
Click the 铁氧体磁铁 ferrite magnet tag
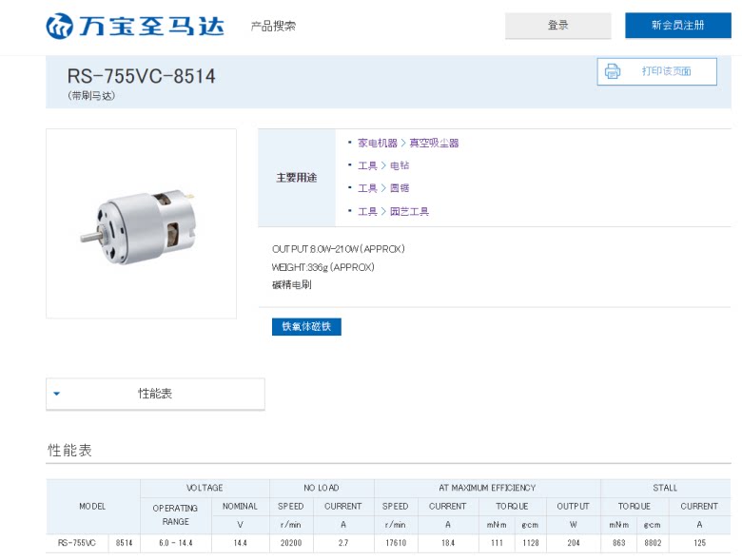pos(306,326)
